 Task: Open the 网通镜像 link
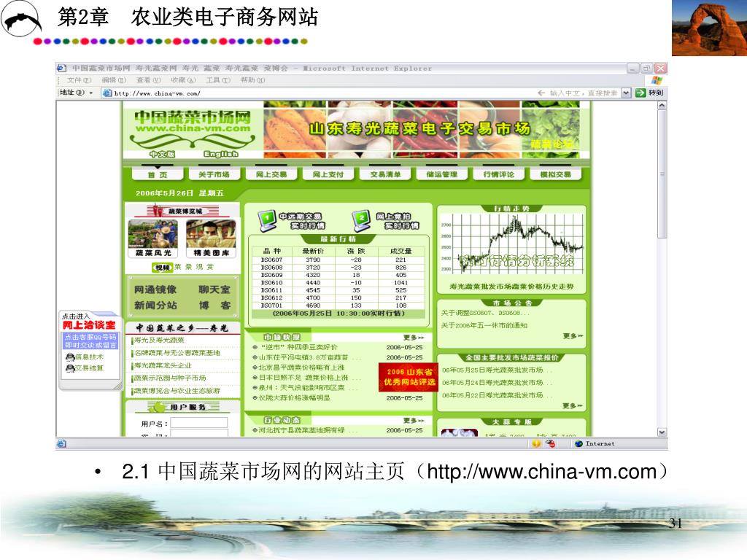(x=155, y=289)
